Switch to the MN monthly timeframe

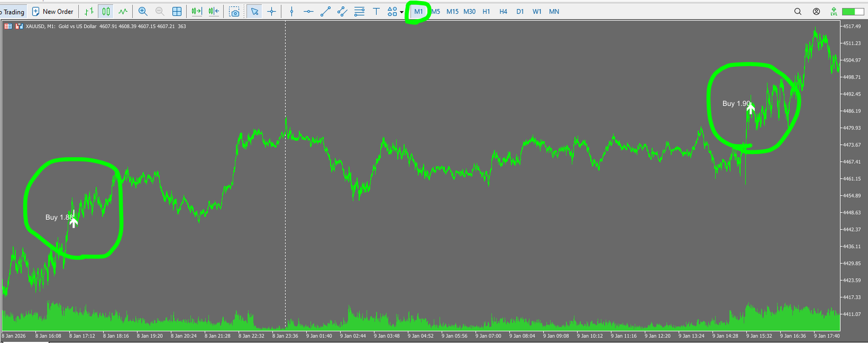point(554,11)
